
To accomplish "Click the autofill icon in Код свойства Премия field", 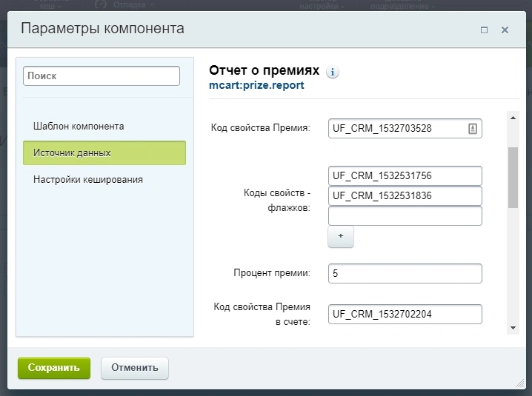I will tap(473, 129).
